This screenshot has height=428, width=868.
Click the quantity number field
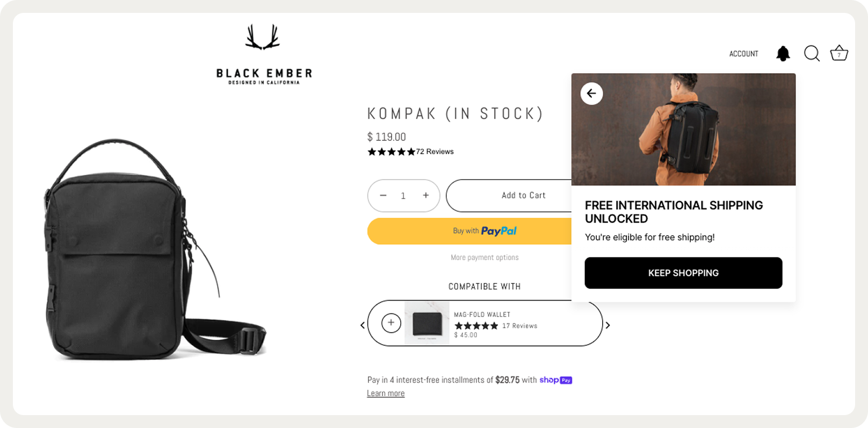(x=403, y=196)
